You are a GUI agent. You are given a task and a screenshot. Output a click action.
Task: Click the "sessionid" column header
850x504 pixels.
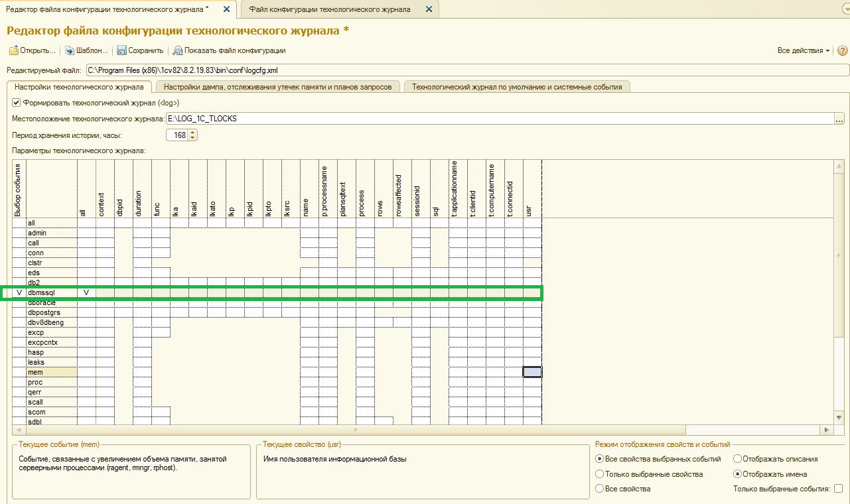point(421,189)
